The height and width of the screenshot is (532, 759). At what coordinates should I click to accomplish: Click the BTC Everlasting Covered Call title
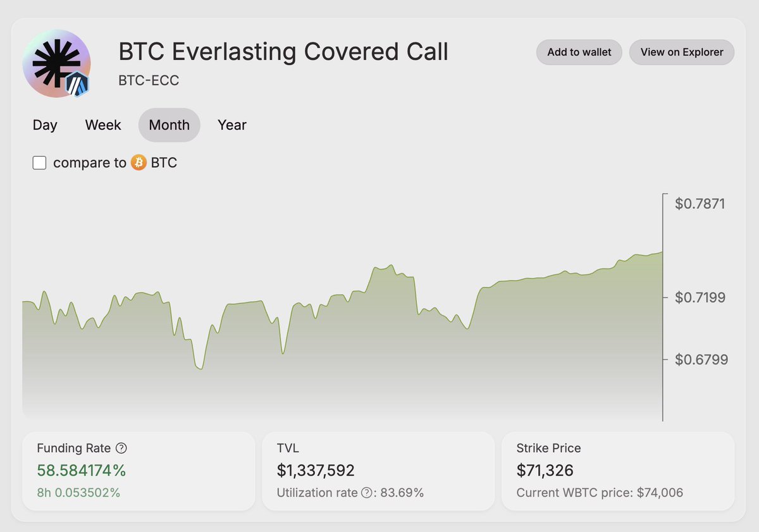pos(283,52)
